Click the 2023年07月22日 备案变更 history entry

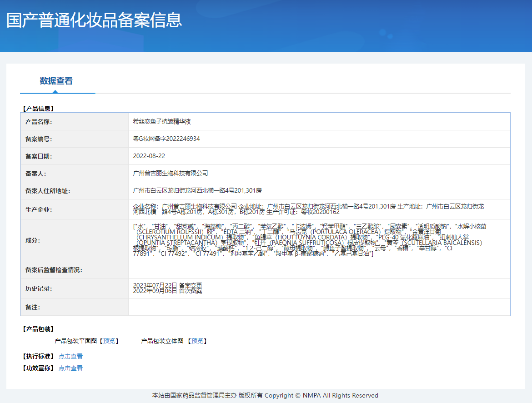click(167, 285)
